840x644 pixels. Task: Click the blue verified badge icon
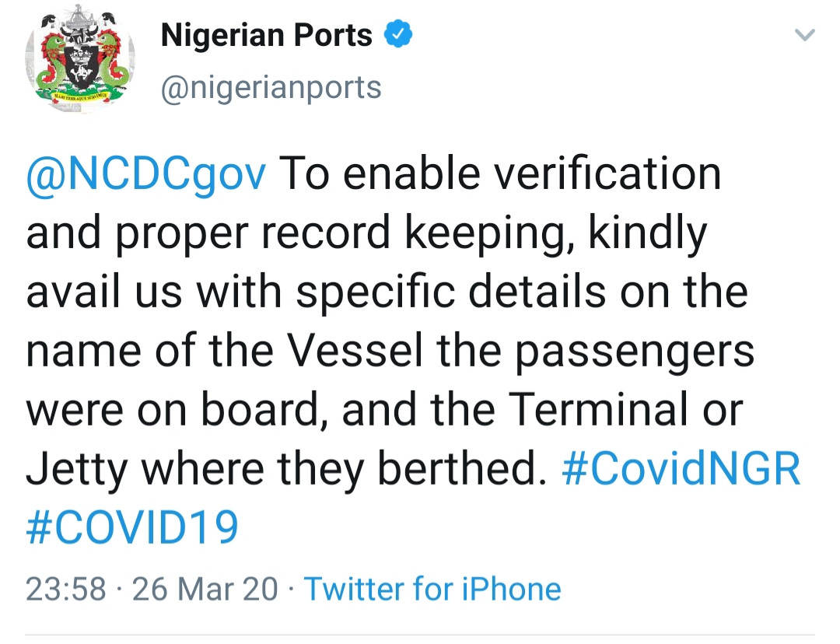coord(398,34)
